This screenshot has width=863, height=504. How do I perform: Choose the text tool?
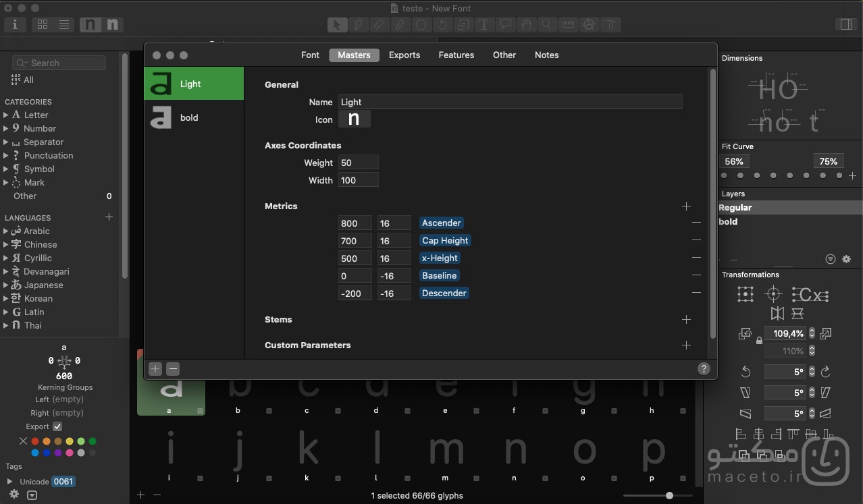pyautogui.click(x=484, y=25)
